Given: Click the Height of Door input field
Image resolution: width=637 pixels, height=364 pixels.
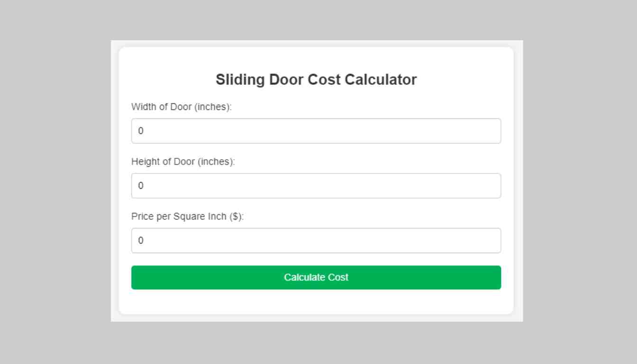Looking at the screenshot, I should coord(316,185).
